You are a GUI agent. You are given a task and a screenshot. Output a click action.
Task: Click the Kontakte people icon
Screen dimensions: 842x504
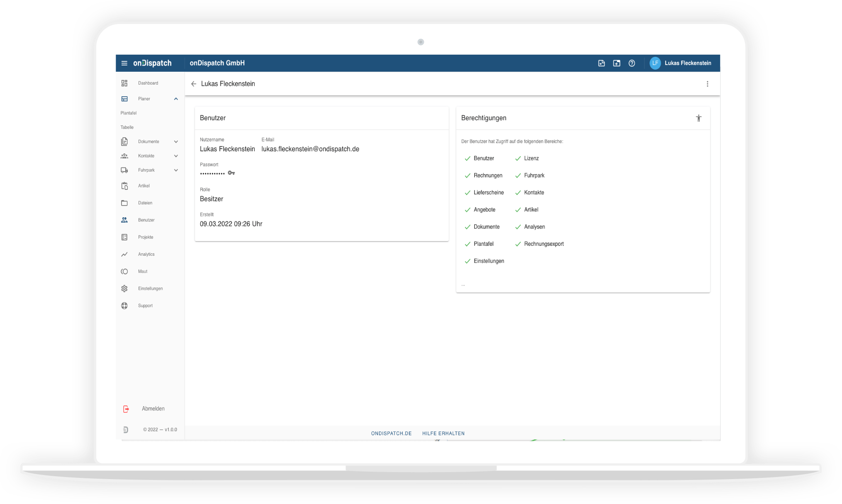coord(124,156)
